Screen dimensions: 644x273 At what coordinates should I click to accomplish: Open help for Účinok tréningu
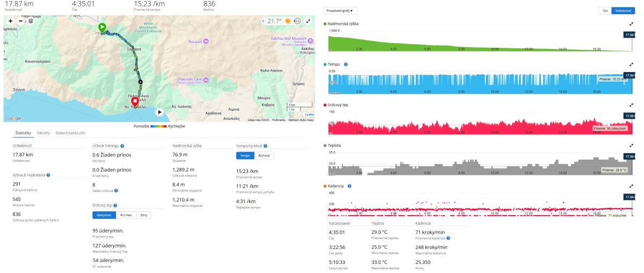coord(122,146)
